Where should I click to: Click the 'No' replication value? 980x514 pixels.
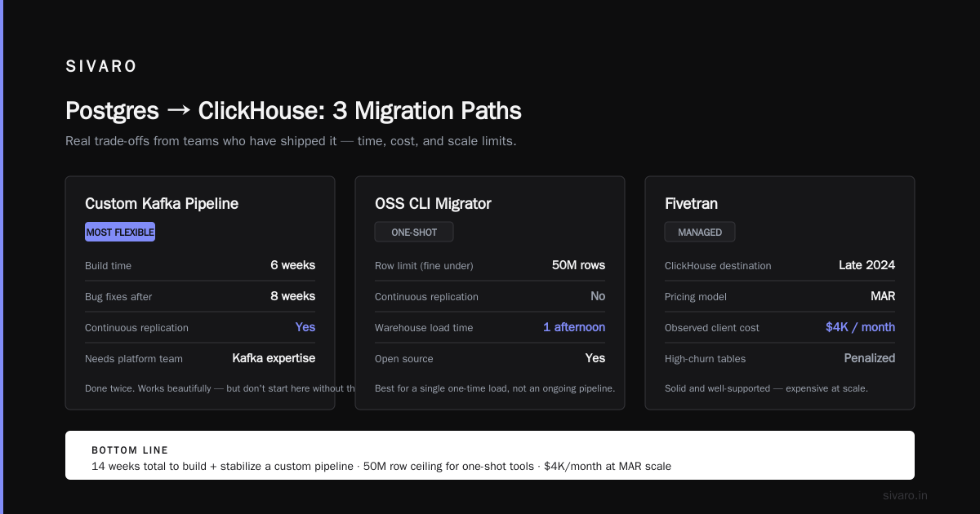pos(598,296)
